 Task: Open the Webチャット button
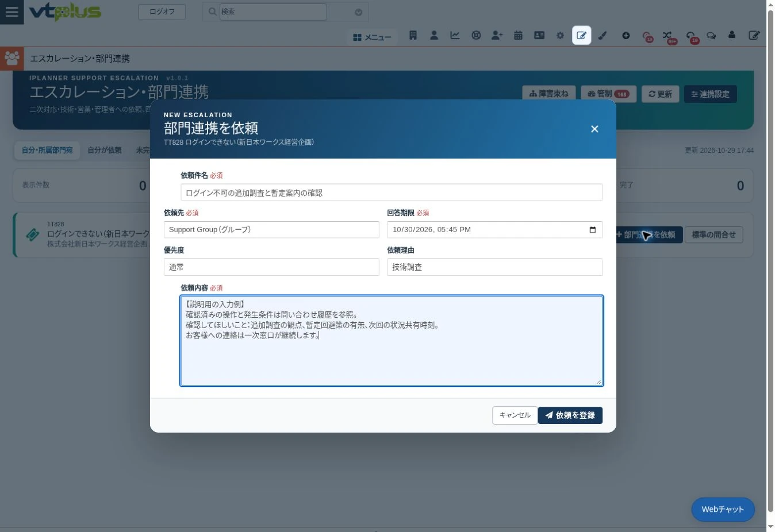[723, 510]
